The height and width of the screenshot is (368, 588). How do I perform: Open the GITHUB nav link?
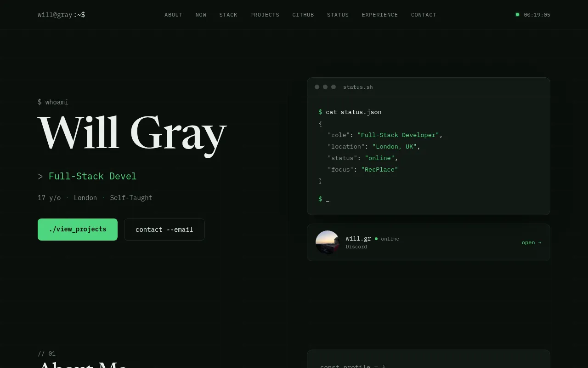tap(303, 15)
